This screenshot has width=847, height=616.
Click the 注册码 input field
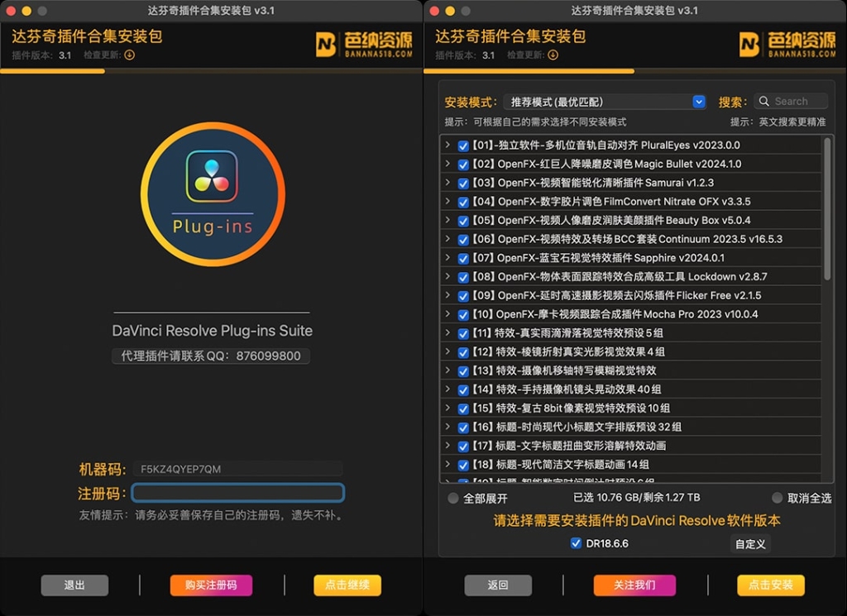coord(237,493)
